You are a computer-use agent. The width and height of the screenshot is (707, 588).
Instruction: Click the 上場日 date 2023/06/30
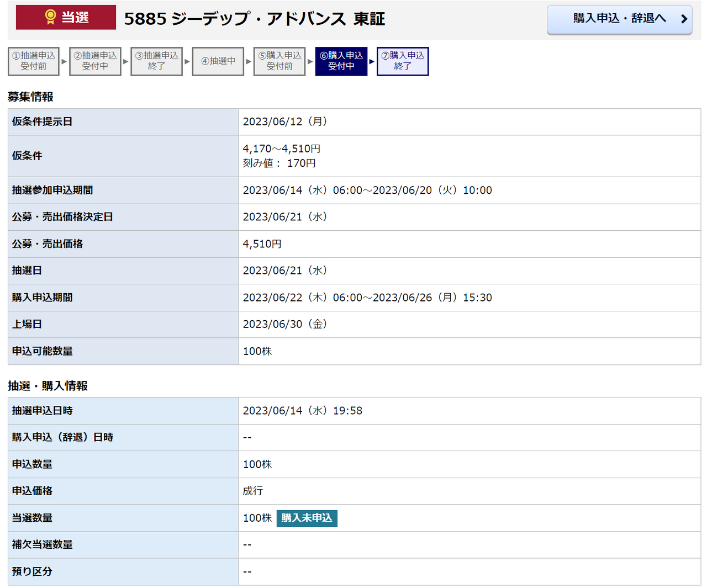pos(285,324)
